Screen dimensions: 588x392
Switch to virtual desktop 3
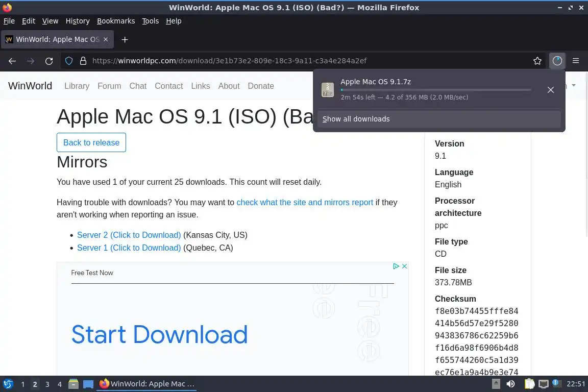47,384
